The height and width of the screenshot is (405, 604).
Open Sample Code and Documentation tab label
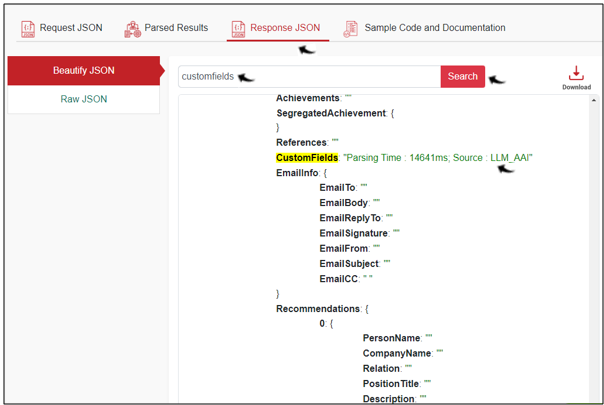point(434,28)
